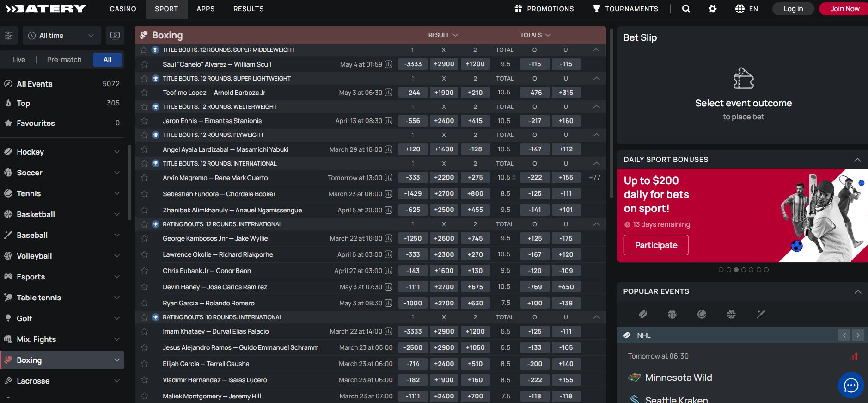
Task: Click the Participate bonus button
Action: coord(656,245)
